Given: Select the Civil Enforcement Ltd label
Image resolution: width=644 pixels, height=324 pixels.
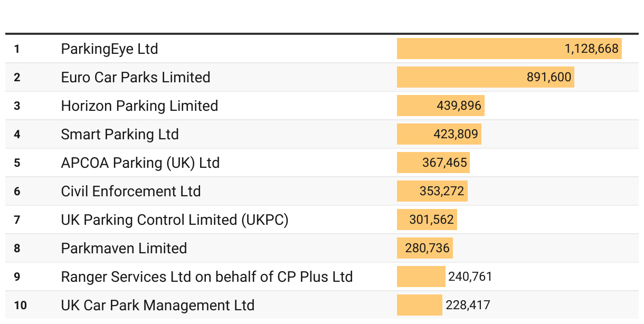Looking at the screenshot, I should pos(131,192).
